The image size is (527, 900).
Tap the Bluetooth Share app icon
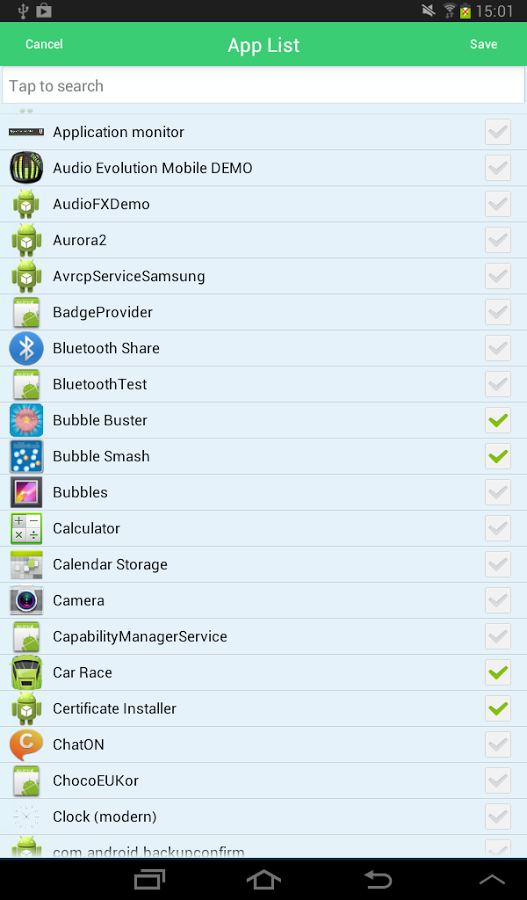click(26, 348)
